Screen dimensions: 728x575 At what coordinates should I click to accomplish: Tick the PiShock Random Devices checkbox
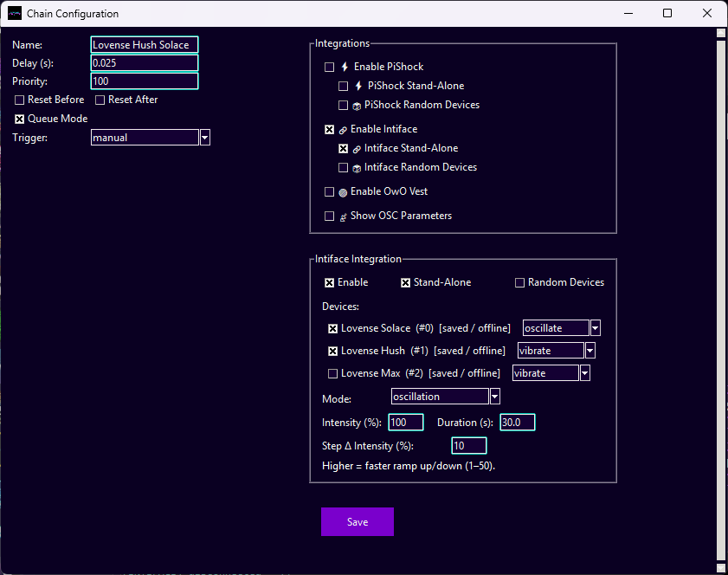click(343, 106)
